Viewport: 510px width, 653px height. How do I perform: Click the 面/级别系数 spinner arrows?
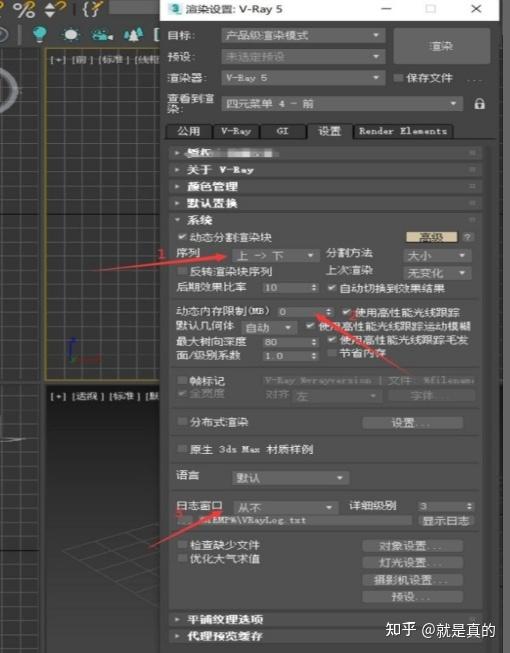pos(315,356)
